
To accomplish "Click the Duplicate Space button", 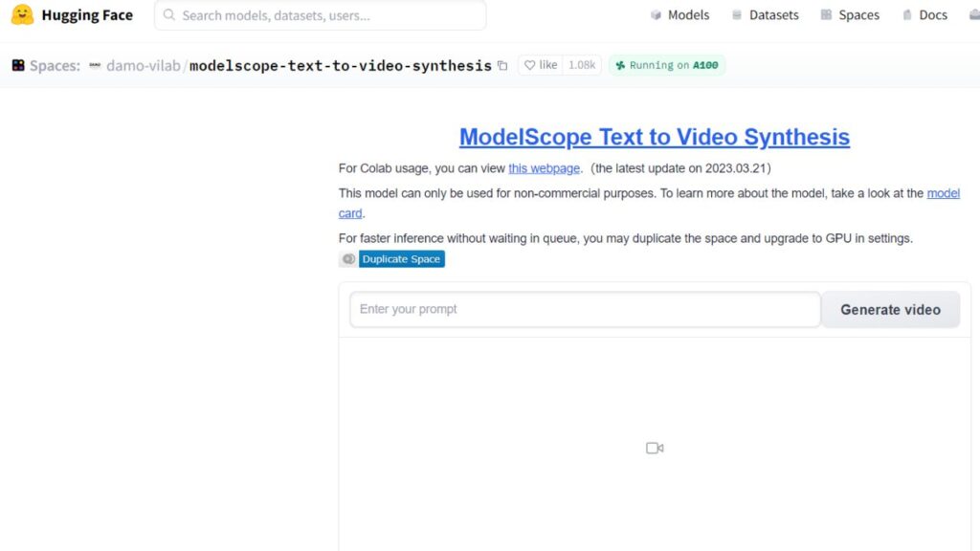I will tap(402, 258).
